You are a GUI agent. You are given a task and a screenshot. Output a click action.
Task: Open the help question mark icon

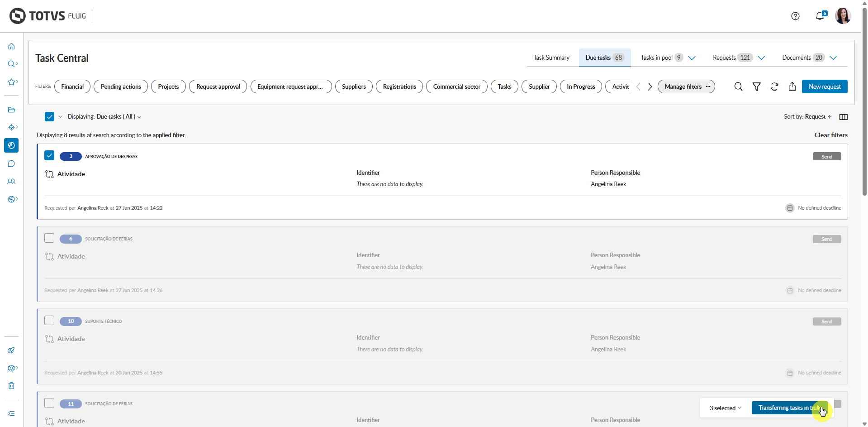pos(795,16)
